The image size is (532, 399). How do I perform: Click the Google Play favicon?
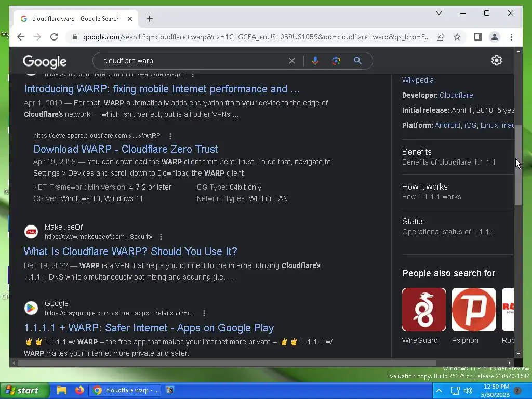click(x=31, y=308)
